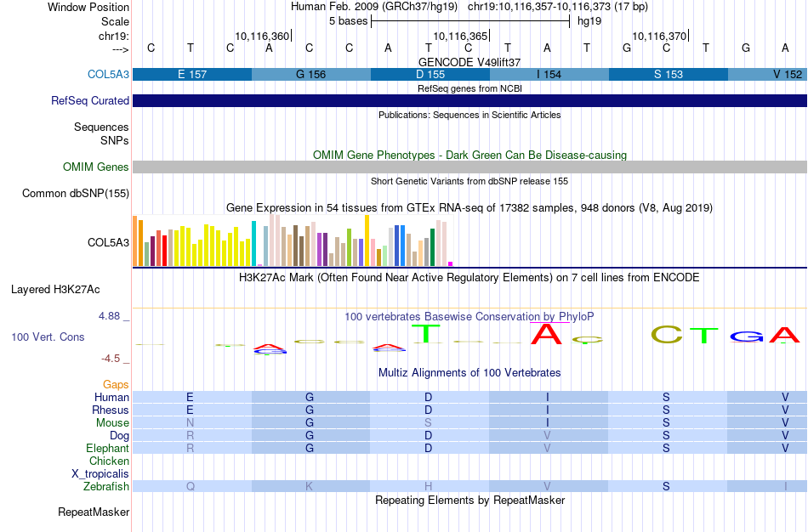Click Multiz Alignments of 100 Vertebrates title
This screenshot has width=808, height=532.
(x=469, y=372)
